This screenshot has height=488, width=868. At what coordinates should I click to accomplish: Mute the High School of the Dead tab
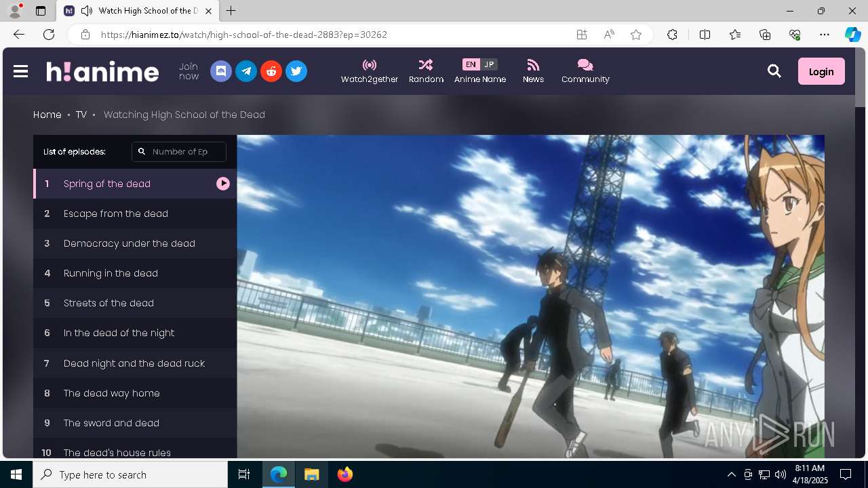[87, 11]
